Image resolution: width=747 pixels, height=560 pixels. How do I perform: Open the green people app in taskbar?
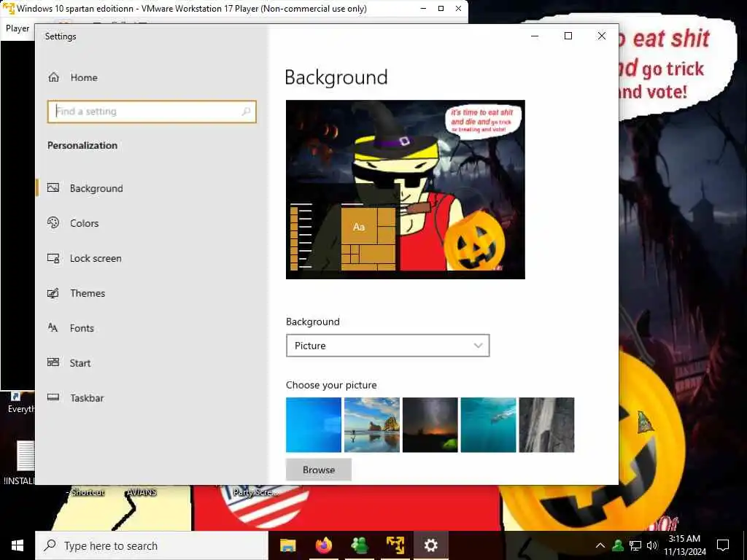tap(359, 545)
